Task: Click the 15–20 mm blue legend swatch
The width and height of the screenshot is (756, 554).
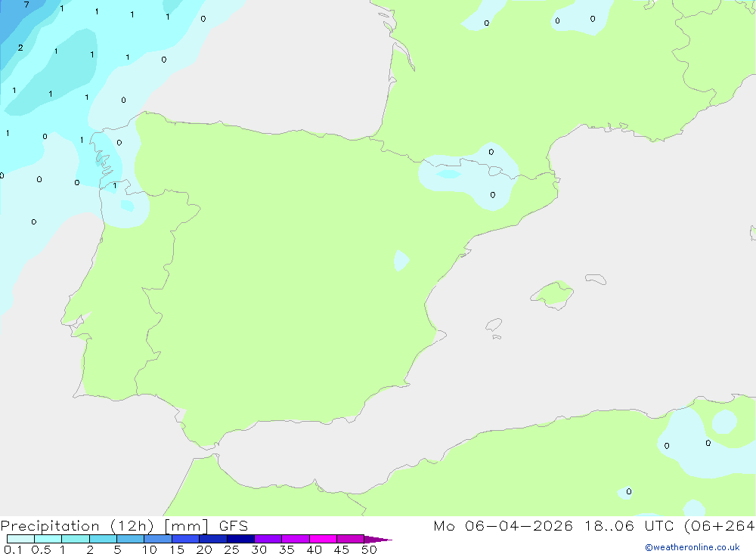Action: [x=186, y=539]
